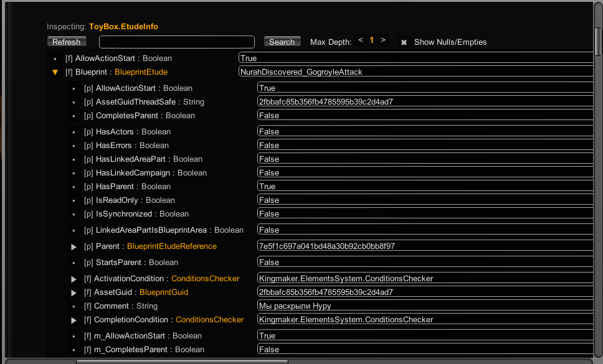Select the [f] AllowActionStart : Boolean row label
Image resolution: width=603 pixels, height=364 pixels.
pyautogui.click(x=118, y=58)
